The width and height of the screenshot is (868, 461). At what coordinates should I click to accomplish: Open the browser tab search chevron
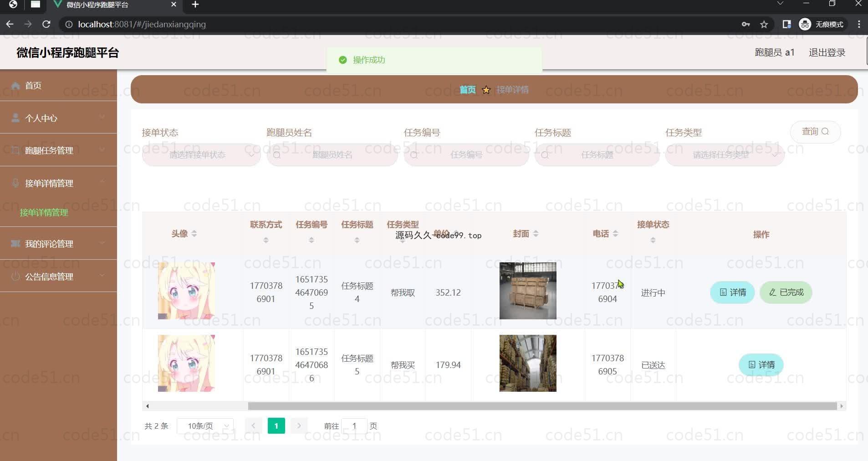point(780,4)
